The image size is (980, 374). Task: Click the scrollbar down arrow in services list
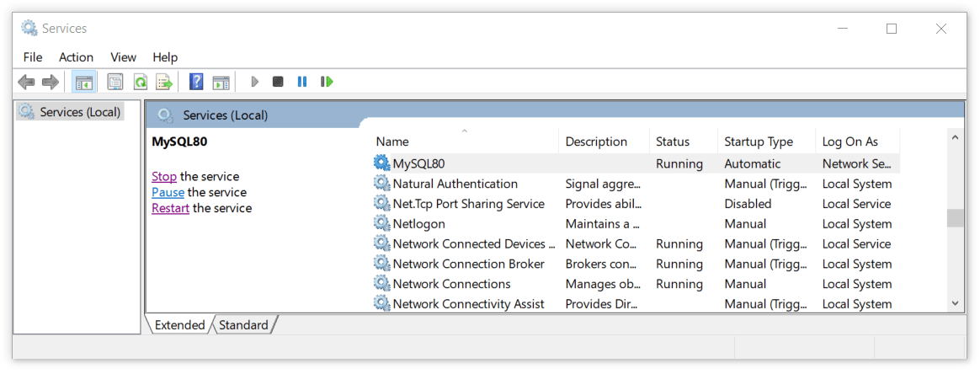point(955,303)
